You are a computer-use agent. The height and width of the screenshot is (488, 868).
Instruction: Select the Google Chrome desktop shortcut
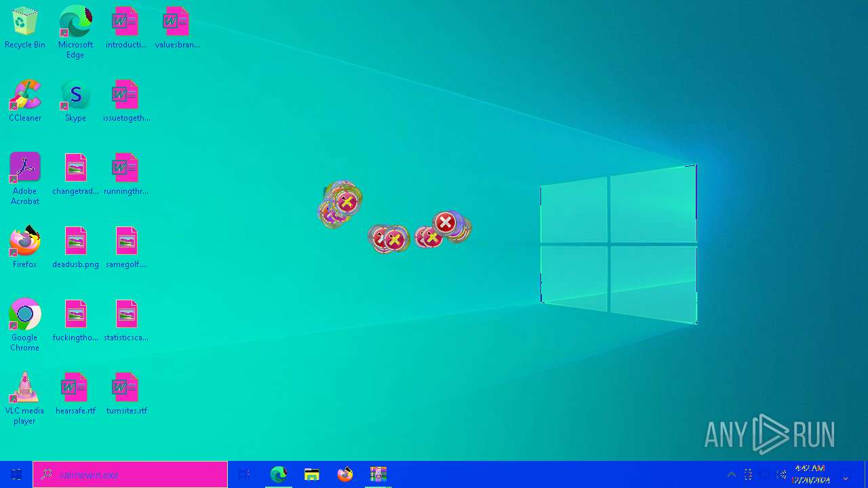[24, 325]
